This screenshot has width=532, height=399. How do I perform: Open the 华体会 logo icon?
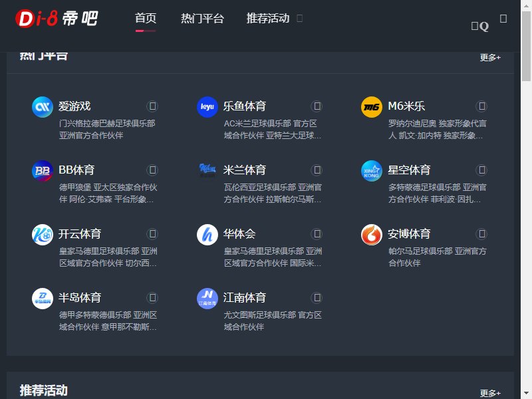click(x=207, y=235)
